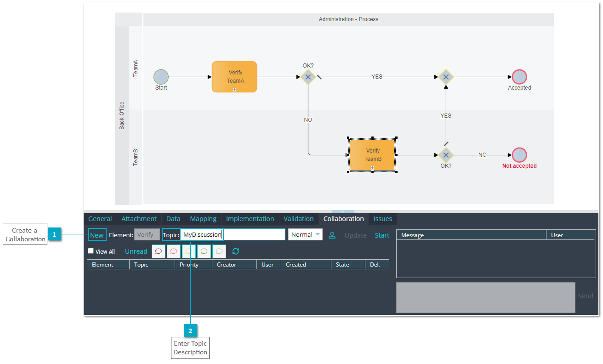Click the yellow speech bubble filter icon
Image resolution: width=603 pixels, height=364 pixels.
[189, 251]
